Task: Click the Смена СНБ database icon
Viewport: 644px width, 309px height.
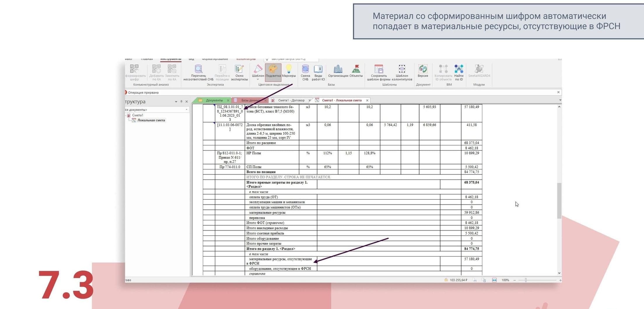Action: pyautogui.click(x=305, y=72)
